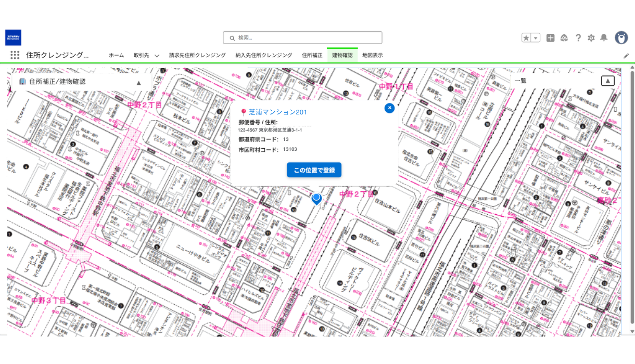
Task: Click the edit navigation pencil icon
Action: [x=626, y=56]
